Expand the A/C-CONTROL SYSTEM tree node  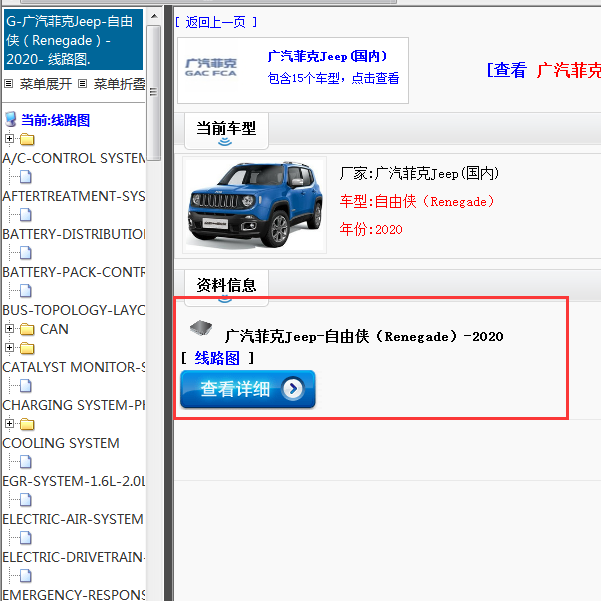(x=10, y=138)
